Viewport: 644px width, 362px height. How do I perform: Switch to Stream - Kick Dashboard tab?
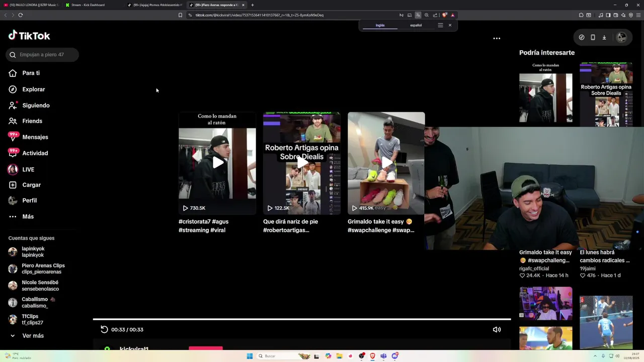click(x=93, y=5)
